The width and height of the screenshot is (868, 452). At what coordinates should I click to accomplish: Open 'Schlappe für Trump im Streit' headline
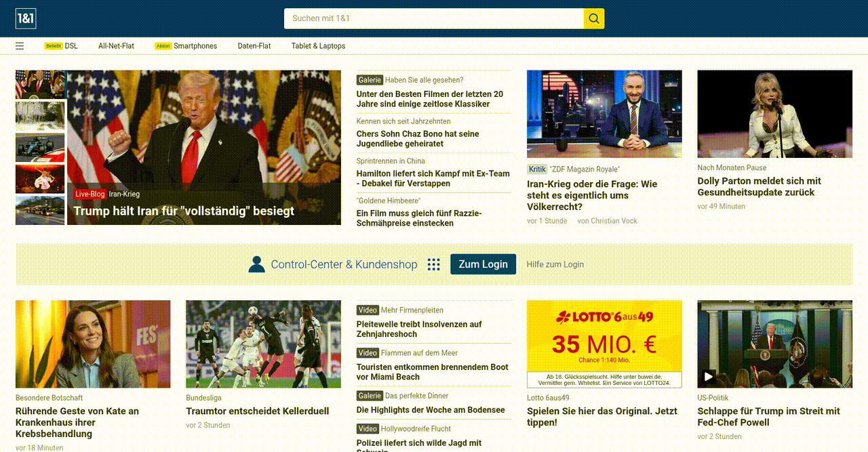(x=768, y=417)
